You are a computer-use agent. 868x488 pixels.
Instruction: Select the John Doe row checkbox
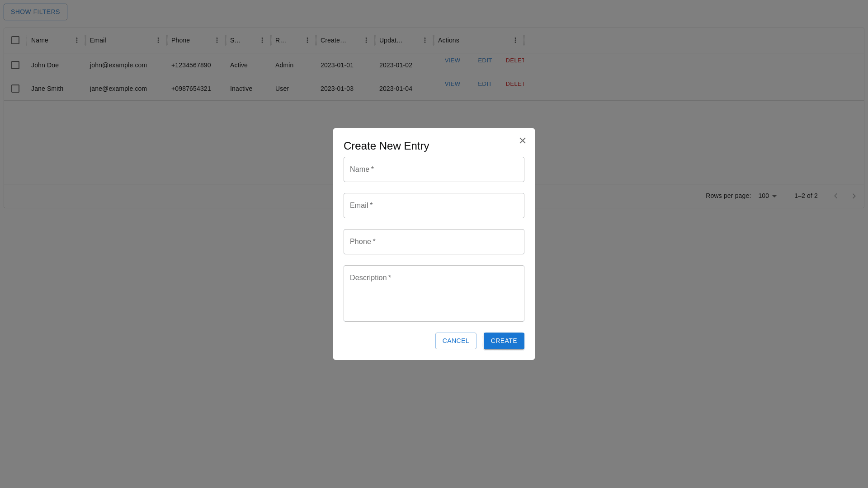(x=15, y=65)
